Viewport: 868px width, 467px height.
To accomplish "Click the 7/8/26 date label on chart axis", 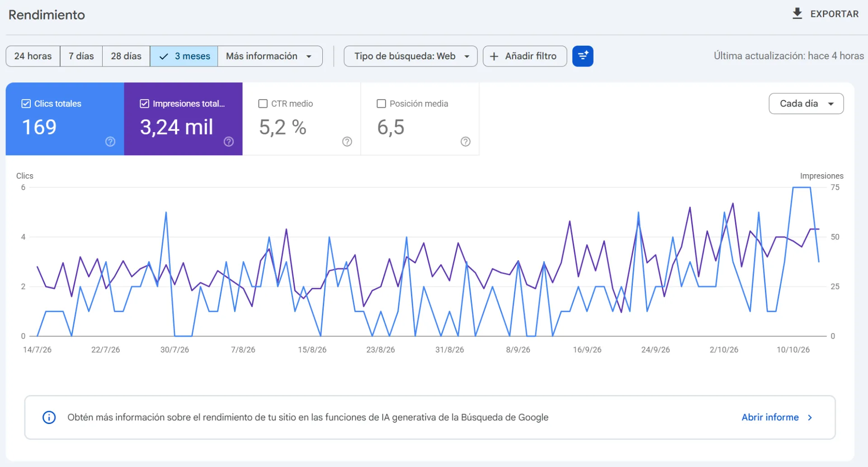I will click(x=243, y=350).
